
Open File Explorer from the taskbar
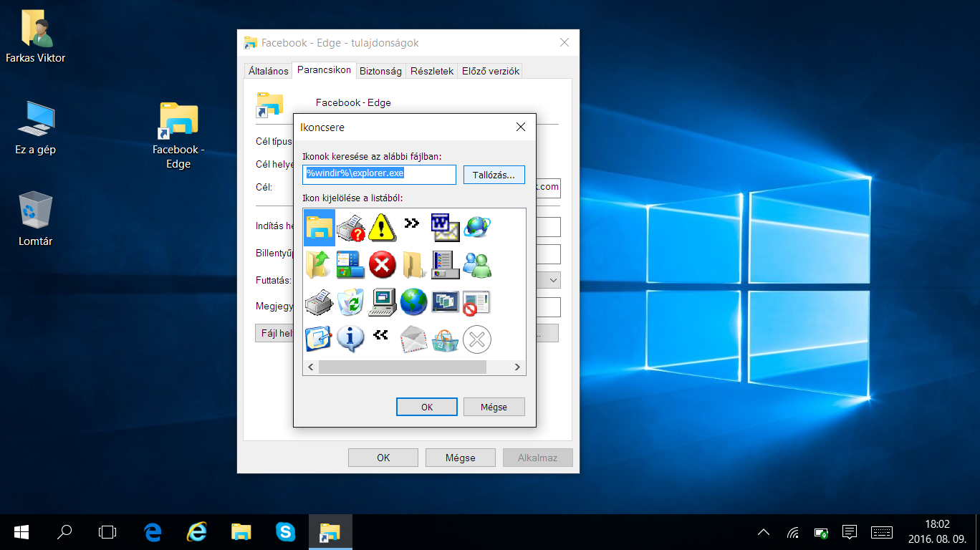click(x=241, y=532)
